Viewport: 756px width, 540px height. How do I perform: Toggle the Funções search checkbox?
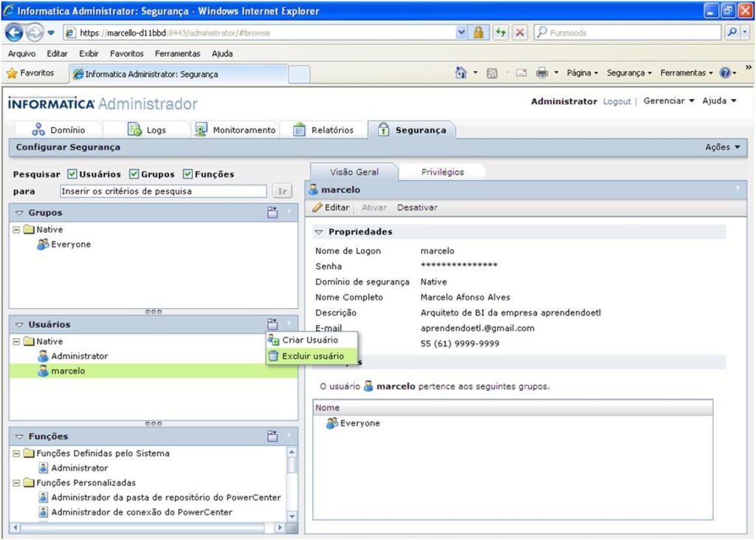[x=188, y=174]
